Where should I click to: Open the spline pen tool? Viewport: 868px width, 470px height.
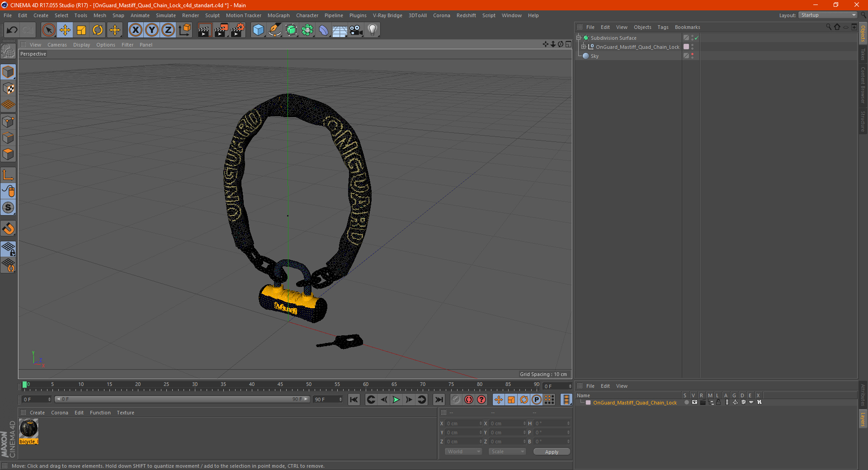pos(274,30)
